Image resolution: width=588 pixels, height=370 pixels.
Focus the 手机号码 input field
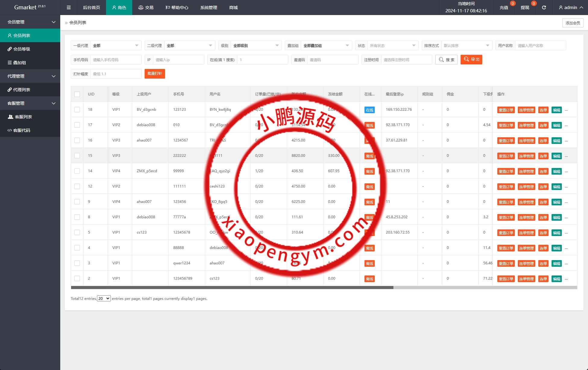coord(116,60)
